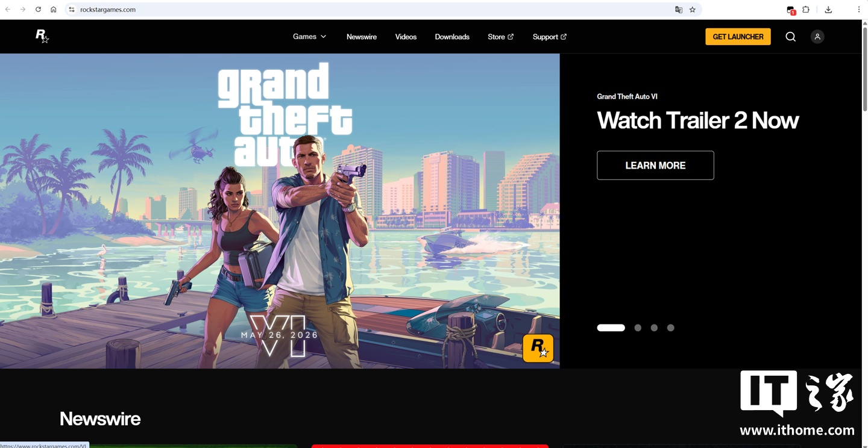
Task: Open the site search magnifier icon
Action: click(x=791, y=37)
